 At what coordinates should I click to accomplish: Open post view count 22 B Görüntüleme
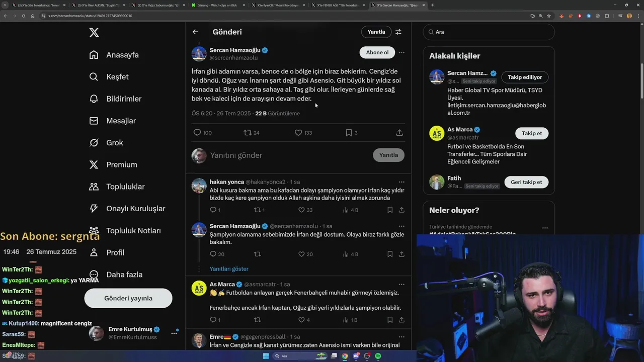point(277,113)
